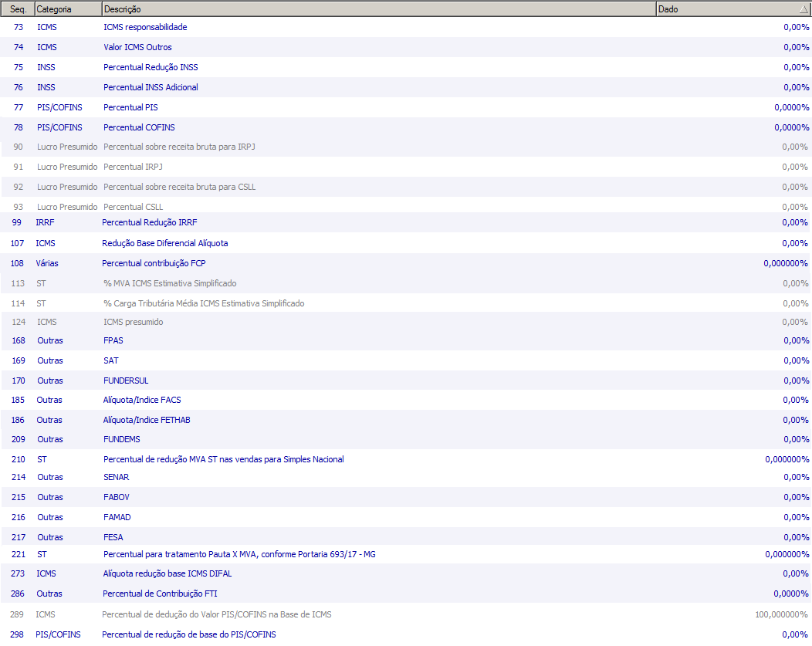This screenshot has width=812, height=646.
Task: Select the FABOV row
Action: (x=406, y=498)
